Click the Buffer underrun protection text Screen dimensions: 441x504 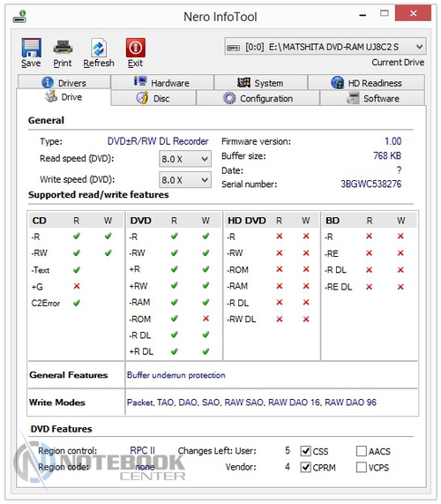tap(176, 375)
